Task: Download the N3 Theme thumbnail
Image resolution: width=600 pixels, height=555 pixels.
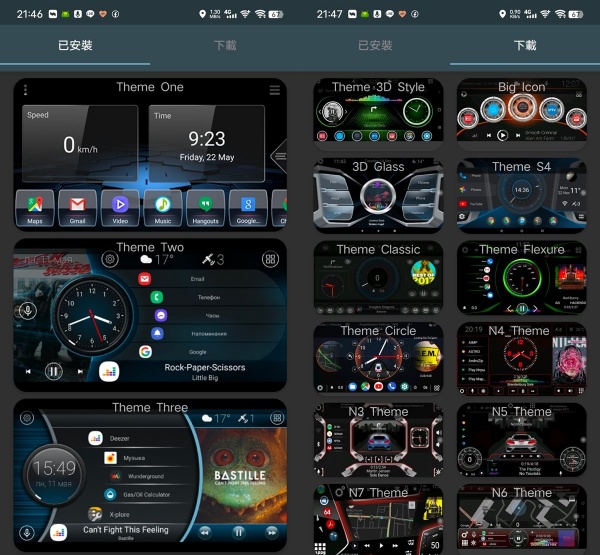Action: [378, 439]
